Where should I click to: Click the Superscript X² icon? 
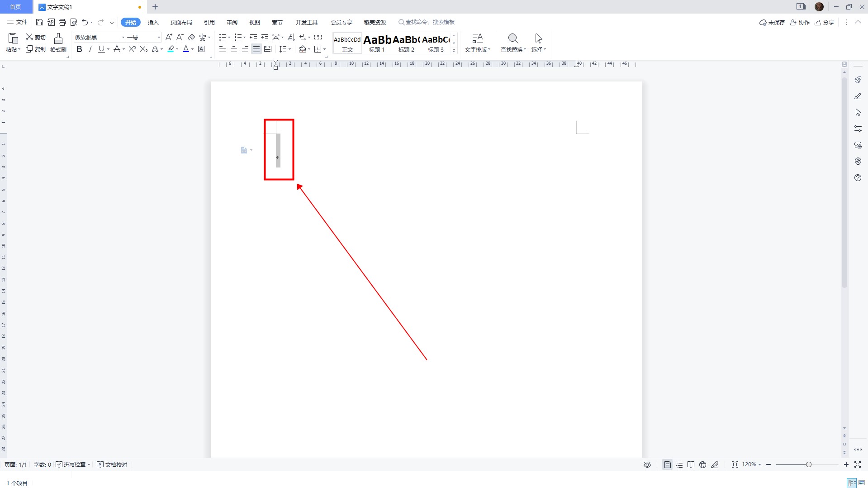point(132,49)
